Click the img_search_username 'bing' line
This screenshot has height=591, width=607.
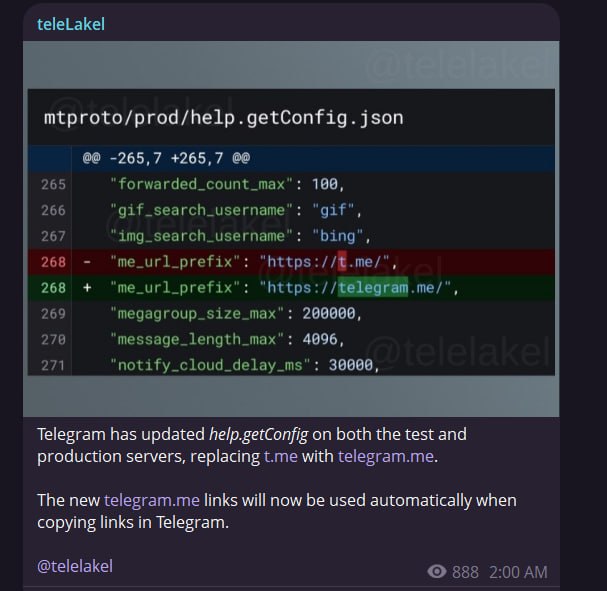tap(291, 236)
